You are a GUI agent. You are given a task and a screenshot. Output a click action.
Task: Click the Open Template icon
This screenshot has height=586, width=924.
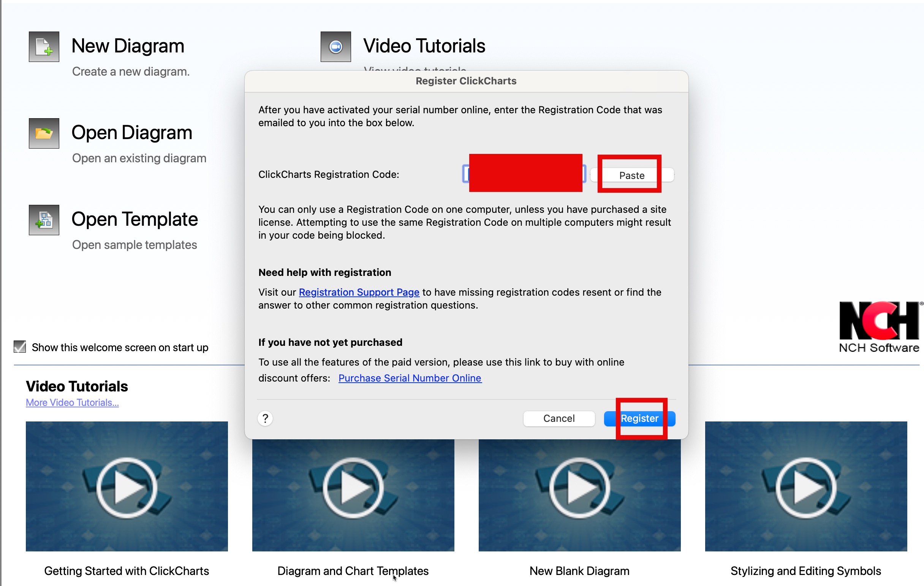point(44,220)
